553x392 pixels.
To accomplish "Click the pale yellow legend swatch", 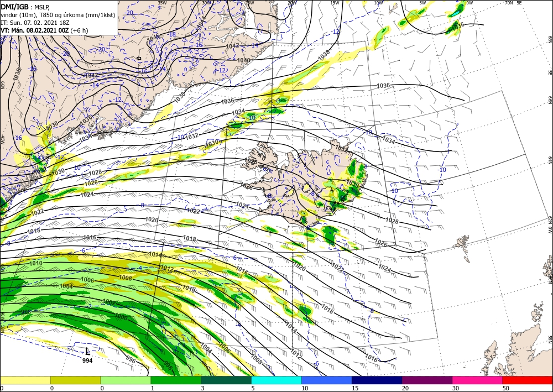I will tap(25, 380).
